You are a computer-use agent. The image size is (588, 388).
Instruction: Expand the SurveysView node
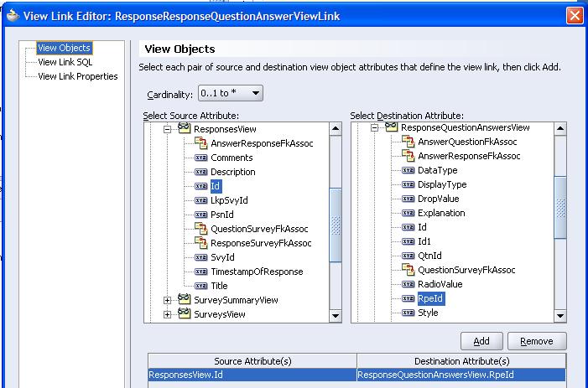point(167,314)
